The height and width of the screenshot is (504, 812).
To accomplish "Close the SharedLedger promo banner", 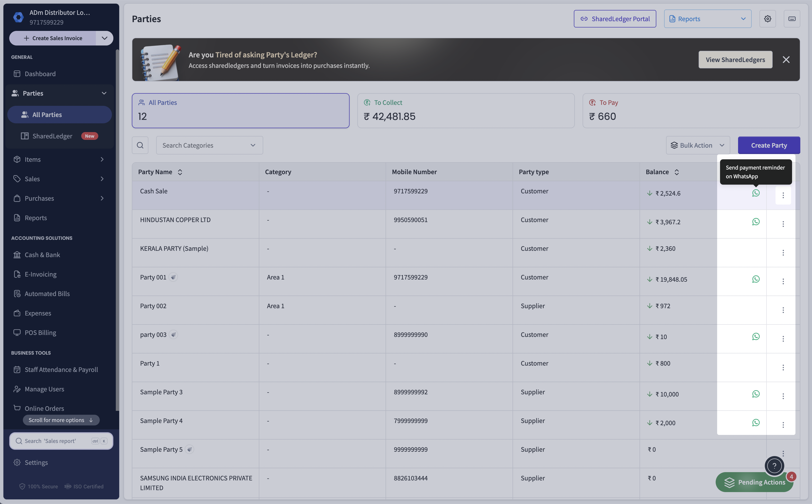I will coord(786,60).
